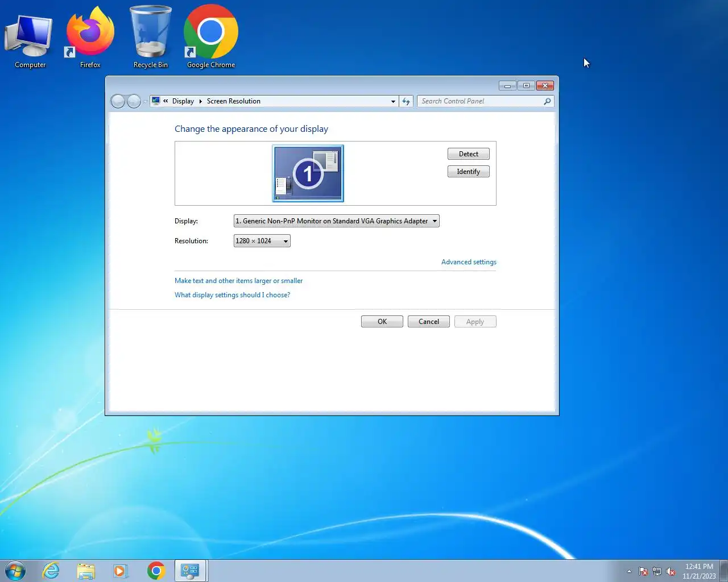Confirm with the OK button
728x582 pixels.
pos(382,322)
